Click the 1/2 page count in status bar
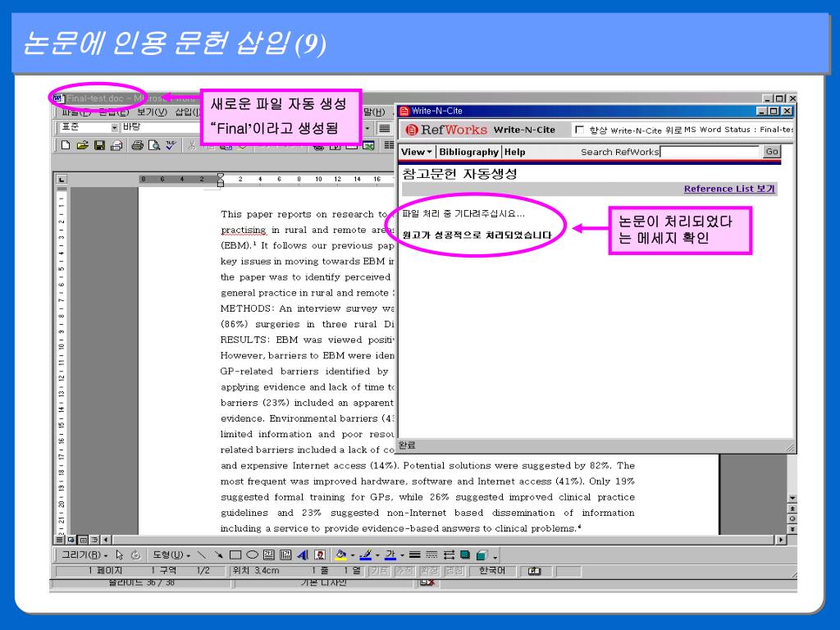This screenshot has height=630, width=840. point(203,571)
